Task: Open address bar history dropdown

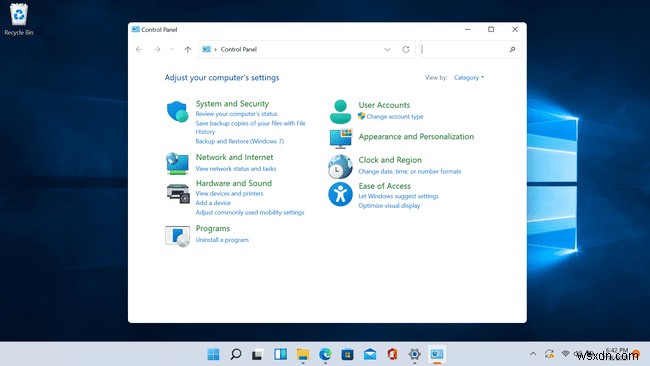Action: (387, 49)
